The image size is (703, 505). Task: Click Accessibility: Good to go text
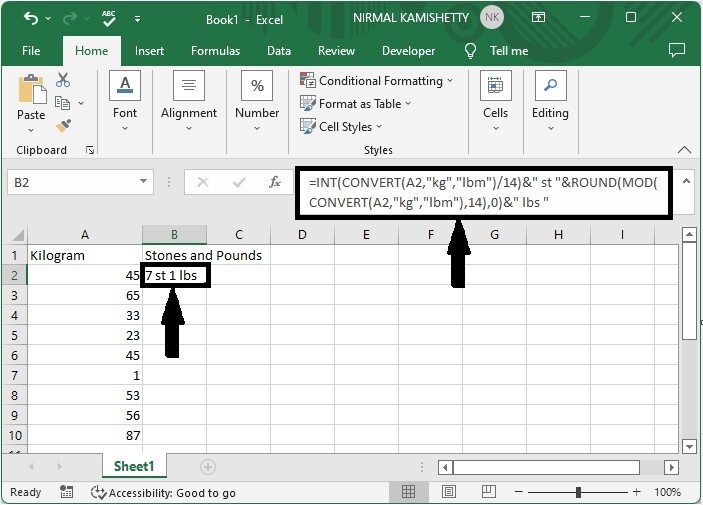pos(172,493)
